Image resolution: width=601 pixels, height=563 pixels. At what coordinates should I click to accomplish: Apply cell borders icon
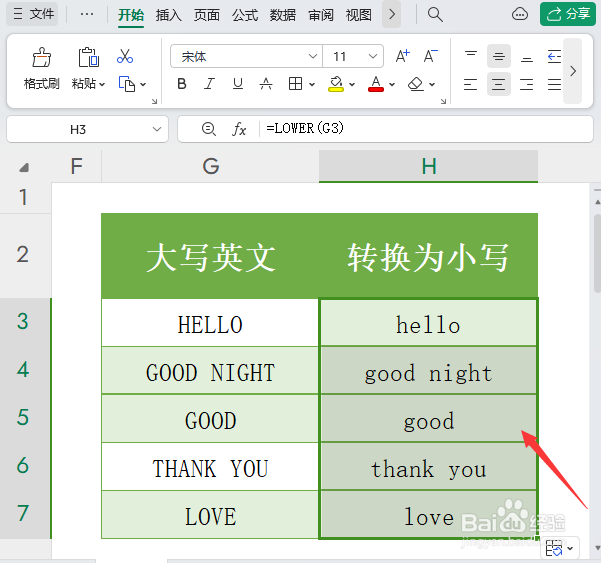click(296, 84)
